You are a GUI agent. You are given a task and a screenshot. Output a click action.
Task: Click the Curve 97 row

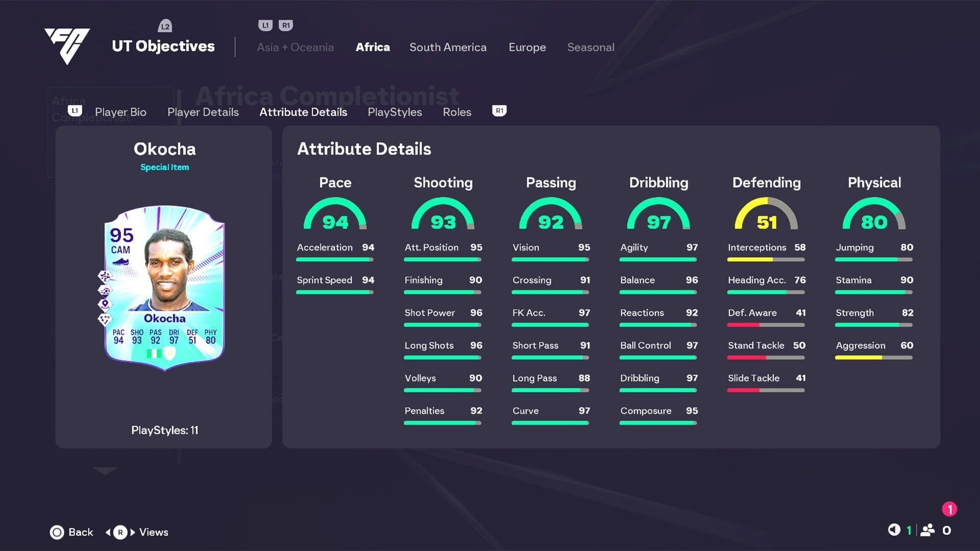(551, 415)
